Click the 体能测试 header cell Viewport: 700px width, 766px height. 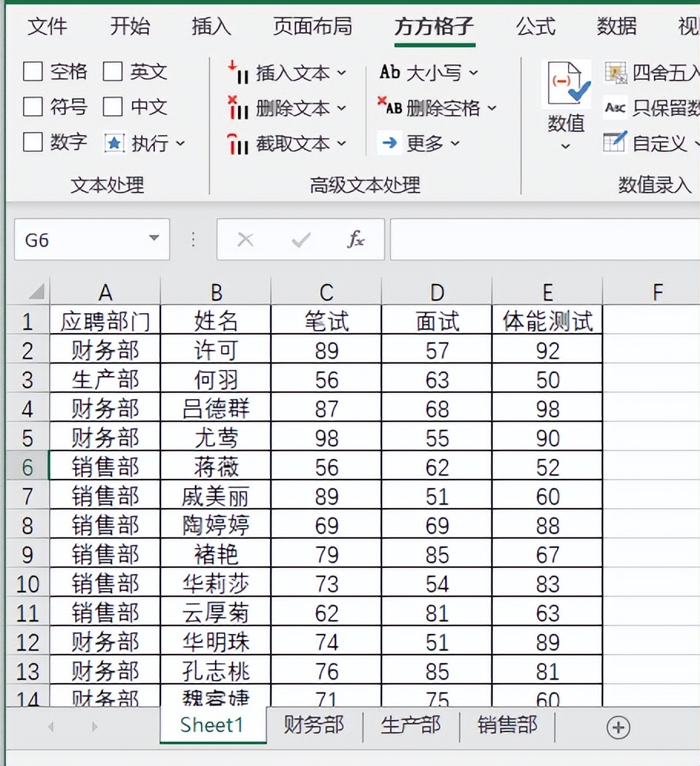click(x=547, y=321)
